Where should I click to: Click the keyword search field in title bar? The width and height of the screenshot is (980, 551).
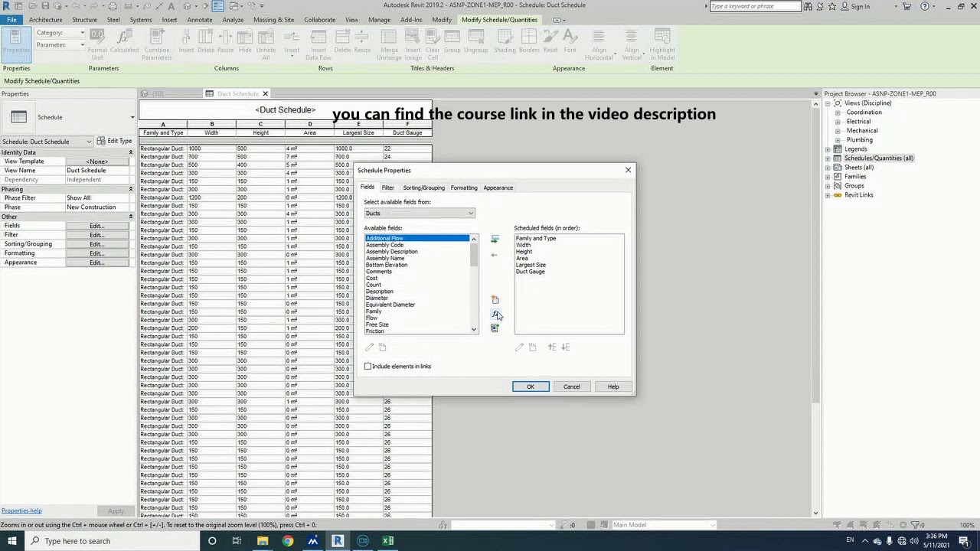(755, 6)
